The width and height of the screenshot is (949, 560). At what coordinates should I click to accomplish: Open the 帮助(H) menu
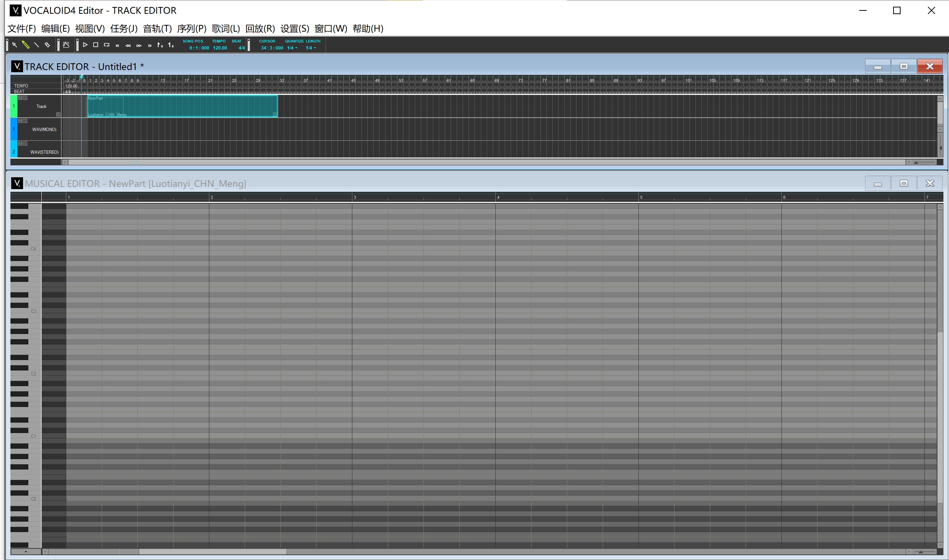tap(368, 29)
